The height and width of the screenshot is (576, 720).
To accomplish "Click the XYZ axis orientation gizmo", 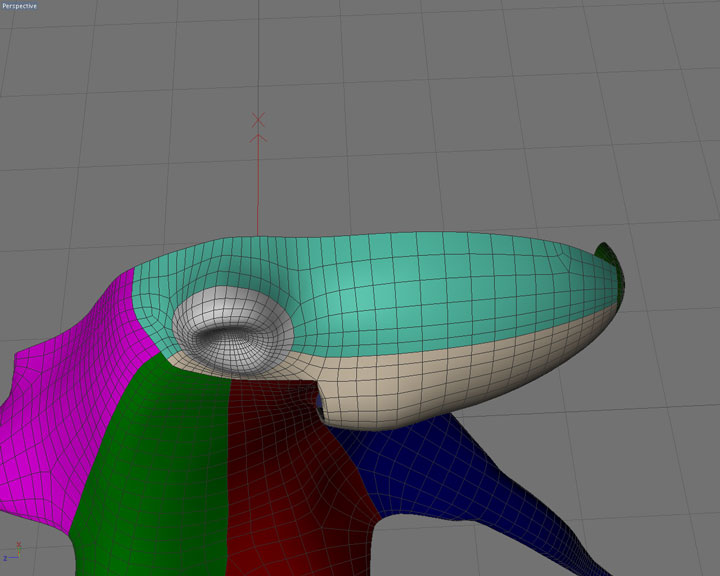I will pos(12,554).
